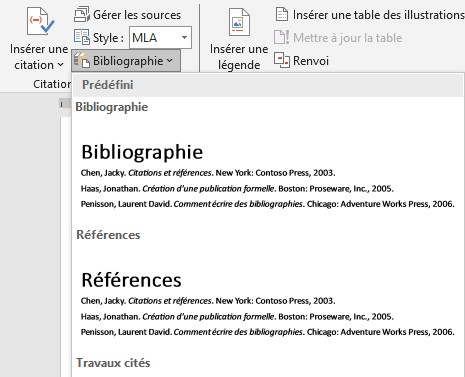Click the Gérer les sources icon
This screenshot has height=377, width=465.
(x=82, y=15)
